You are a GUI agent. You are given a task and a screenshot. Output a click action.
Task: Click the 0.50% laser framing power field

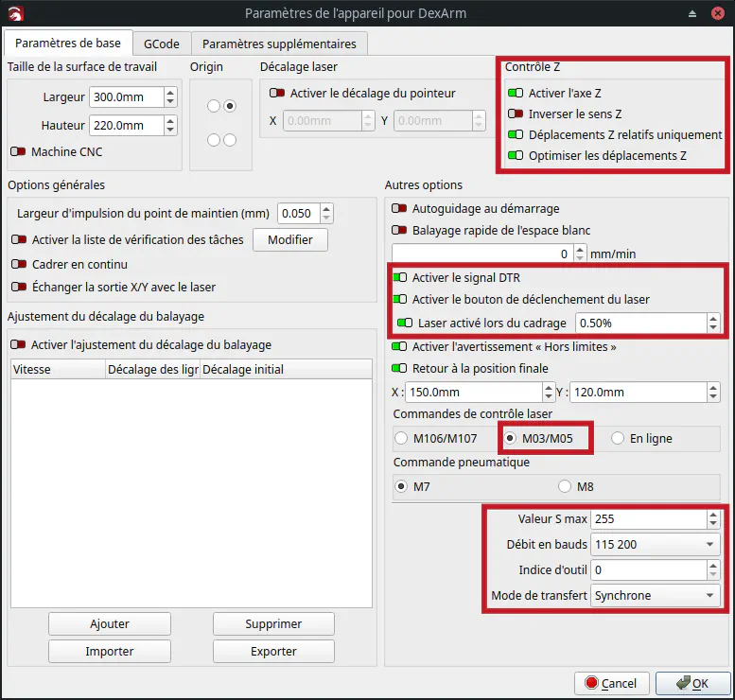point(641,324)
